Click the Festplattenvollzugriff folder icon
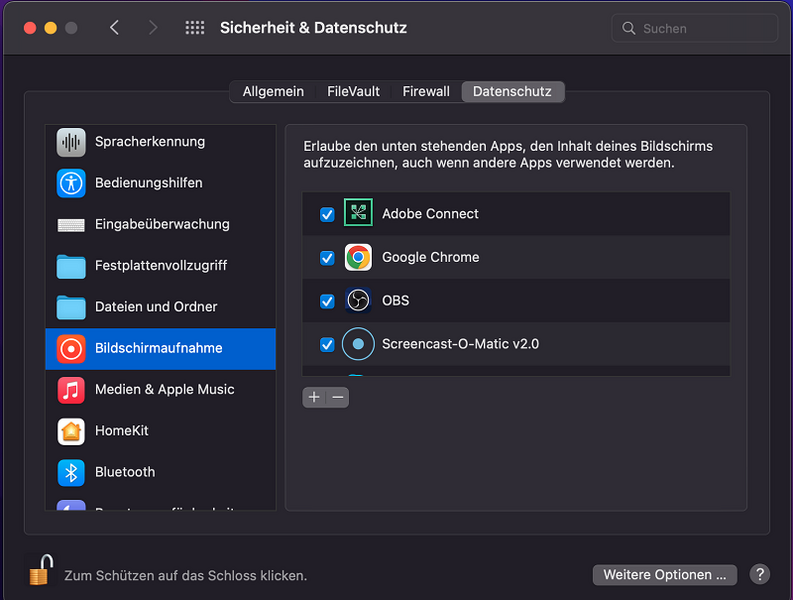 tap(71, 267)
